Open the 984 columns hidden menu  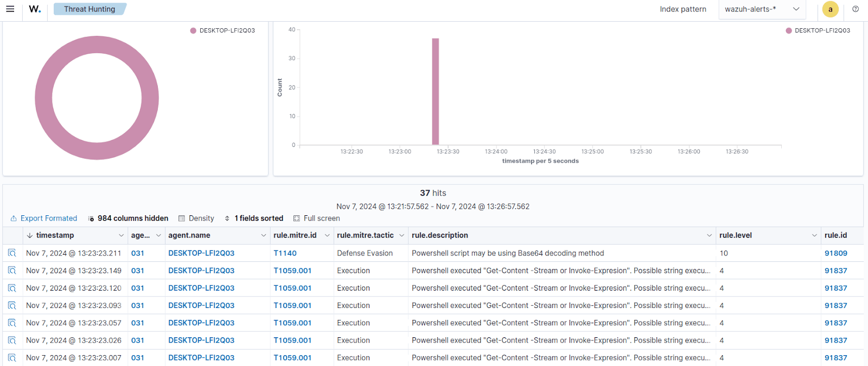(128, 219)
